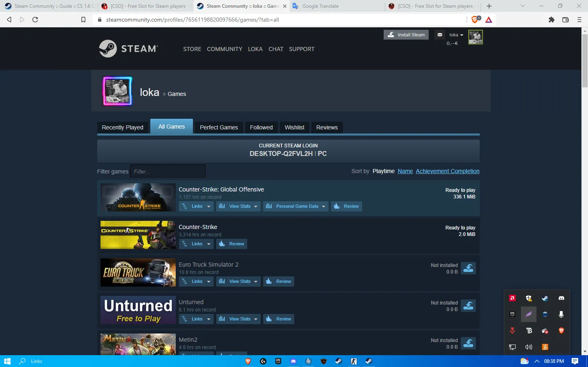The width and height of the screenshot is (588, 367).
Task: Open the envelope inbox icon beside loka
Action: tap(440, 35)
